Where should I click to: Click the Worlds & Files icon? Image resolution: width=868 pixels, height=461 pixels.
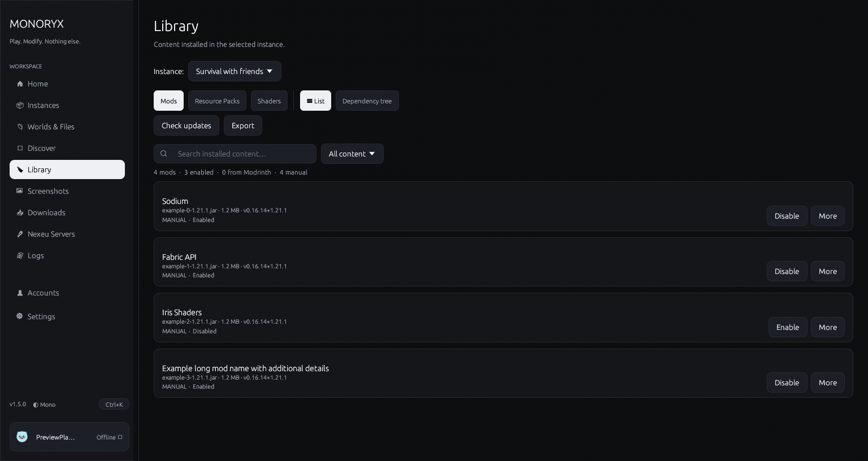click(20, 127)
